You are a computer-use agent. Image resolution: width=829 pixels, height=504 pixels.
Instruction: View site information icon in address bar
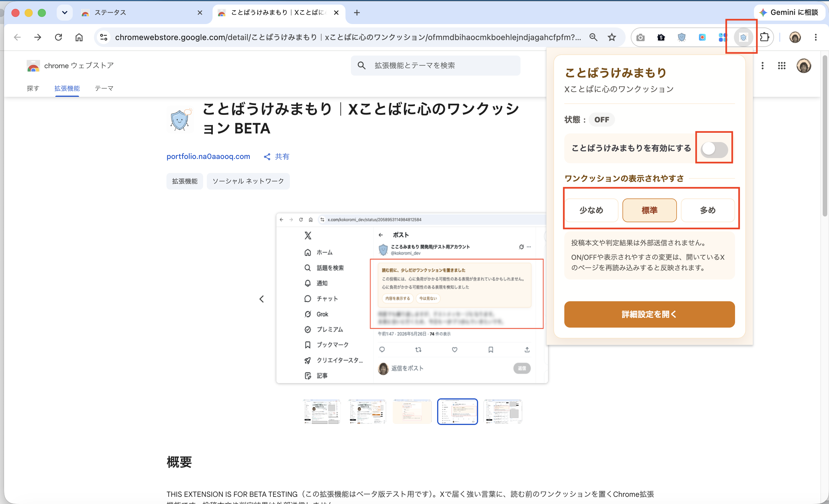pyautogui.click(x=104, y=37)
